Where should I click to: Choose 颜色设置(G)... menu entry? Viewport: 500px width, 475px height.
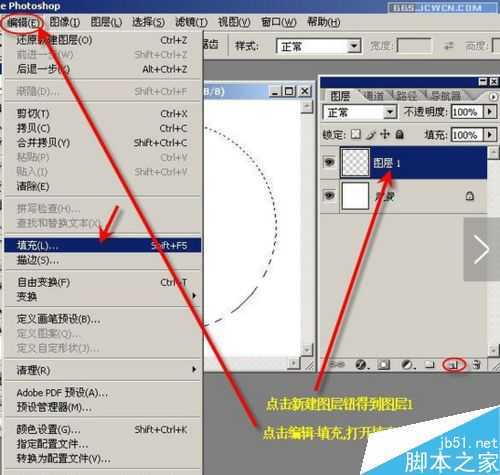pos(103,429)
